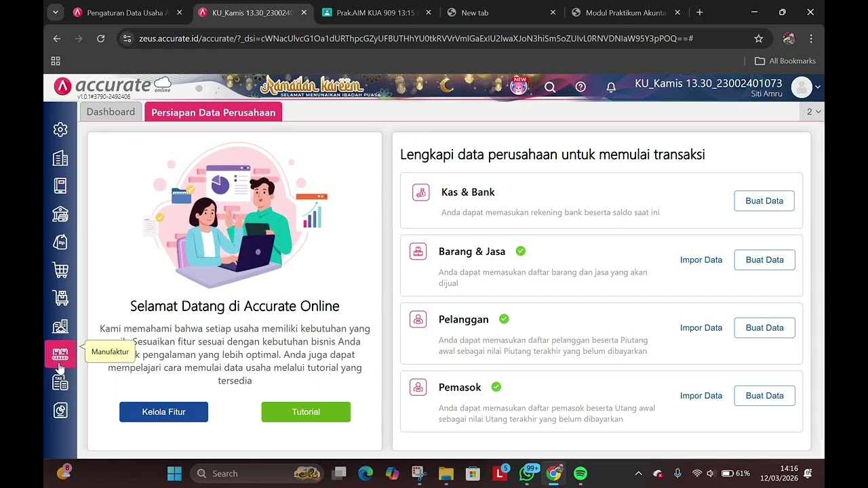Switch to Prak.AIM KUA 909 browser tab
The width and height of the screenshot is (868, 488).
[375, 12]
